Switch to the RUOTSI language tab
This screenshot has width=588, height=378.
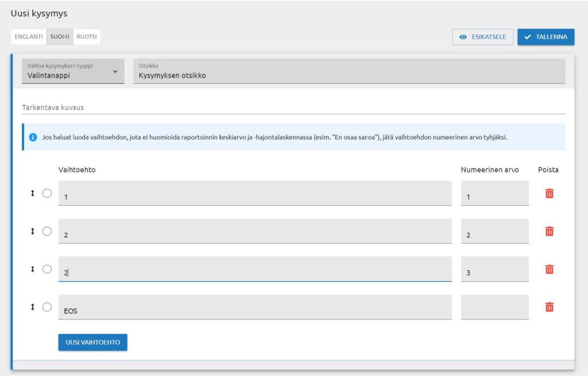(87, 37)
